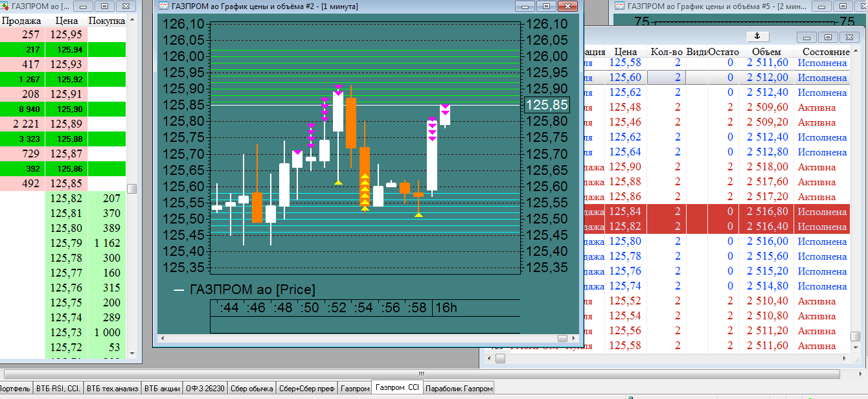The image size is (868, 399).
Task: Select executed order with volume 2 514,80
Action: click(715, 286)
